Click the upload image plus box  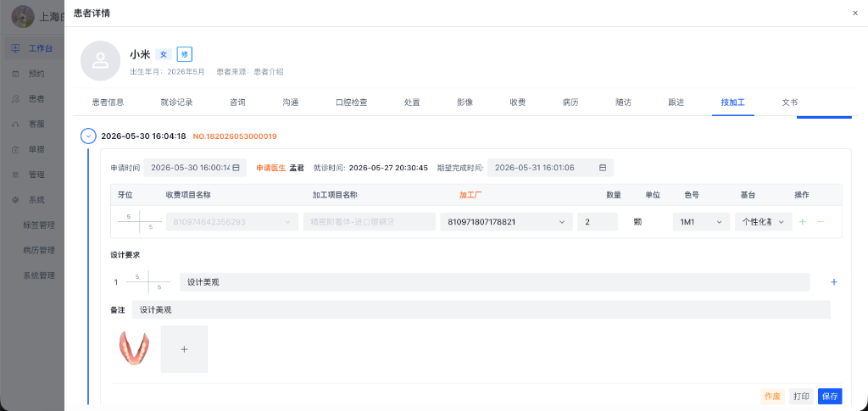tap(184, 349)
